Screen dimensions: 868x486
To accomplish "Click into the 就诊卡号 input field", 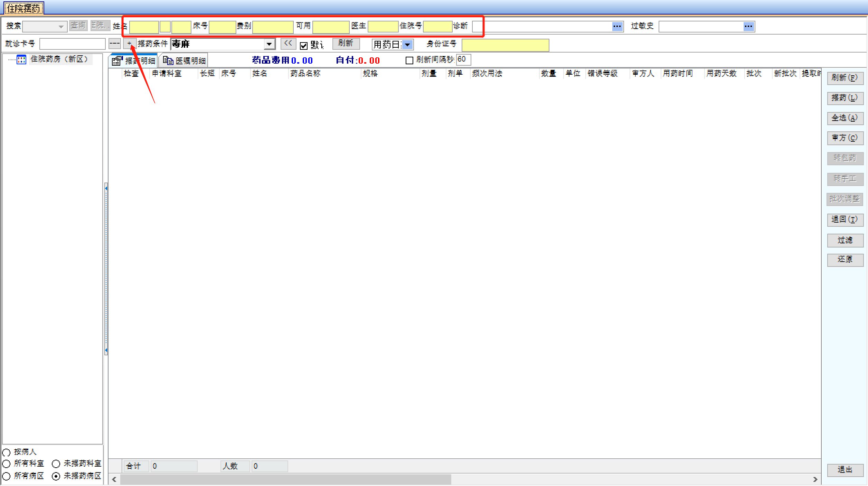I will (73, 44).
